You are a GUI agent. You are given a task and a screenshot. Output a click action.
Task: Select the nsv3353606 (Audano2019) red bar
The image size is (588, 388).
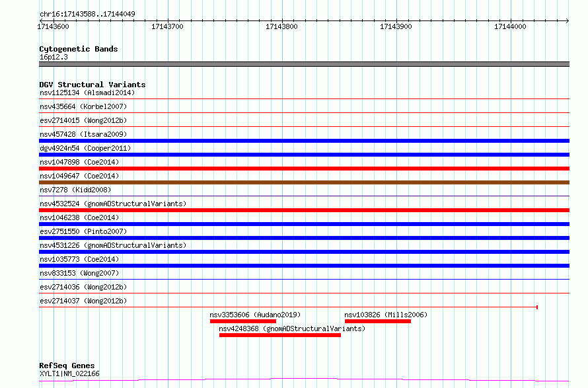(x=243, y=321)
